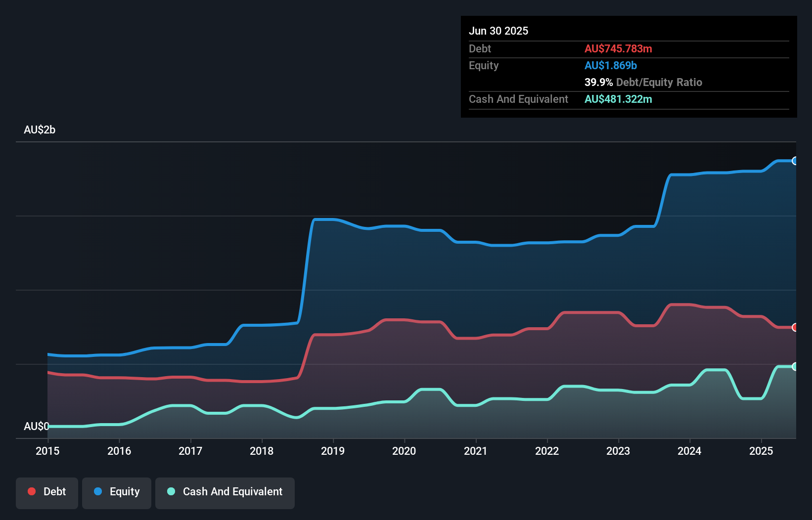Click the 2024 x-axis label

[x=689, y=451]
